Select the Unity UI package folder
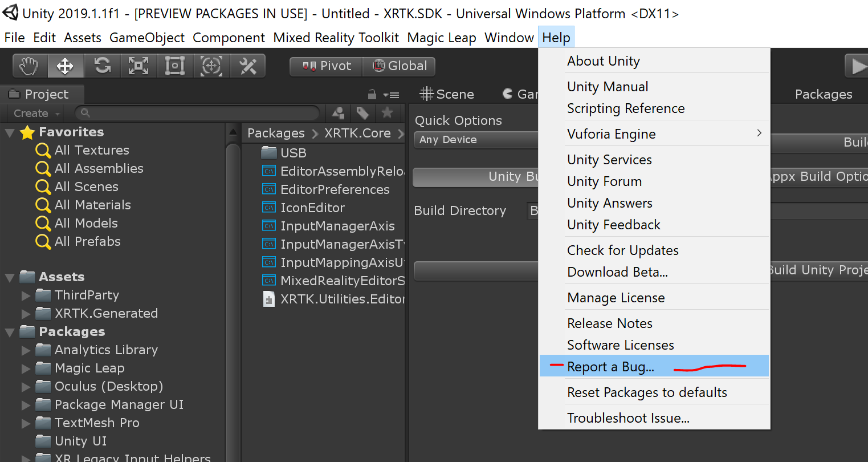 [80, 441]
